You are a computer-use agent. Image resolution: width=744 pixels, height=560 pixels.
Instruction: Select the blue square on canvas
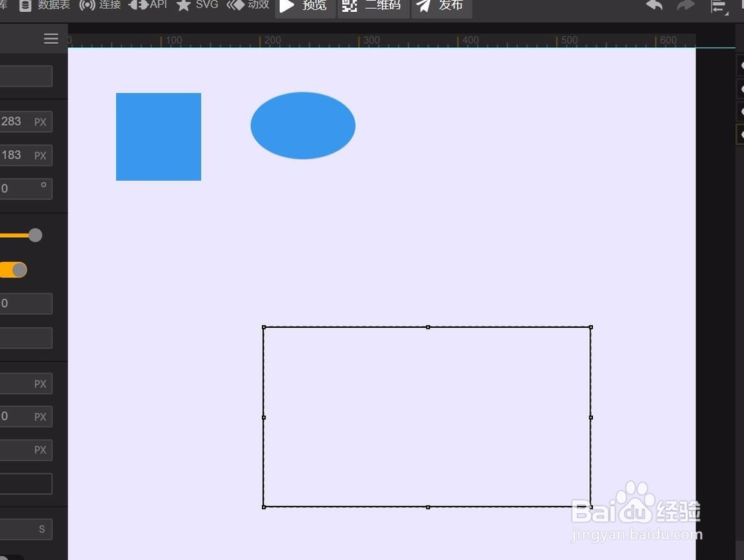tap(158, 137)
